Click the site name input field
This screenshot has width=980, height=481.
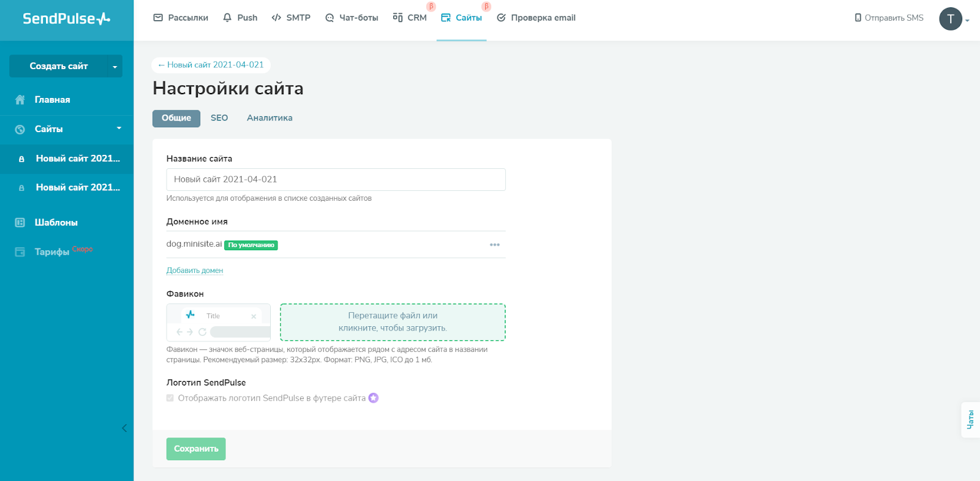[x=336, y=180]
